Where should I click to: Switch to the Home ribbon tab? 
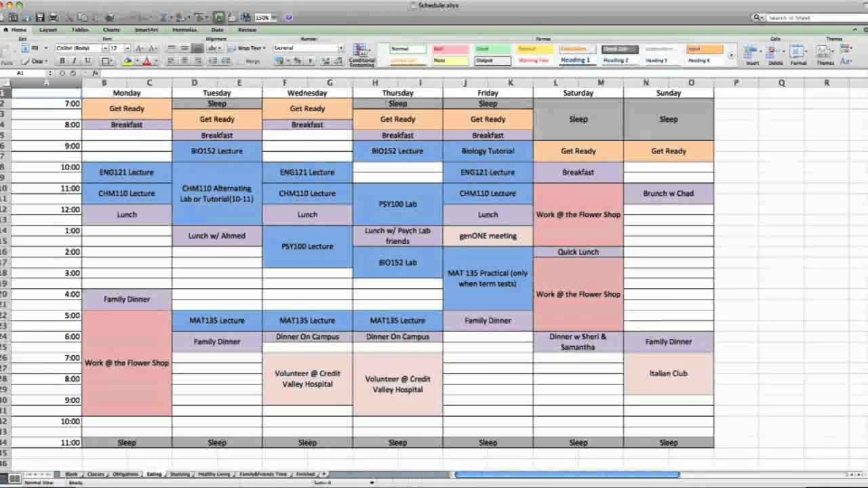(16, 30)
